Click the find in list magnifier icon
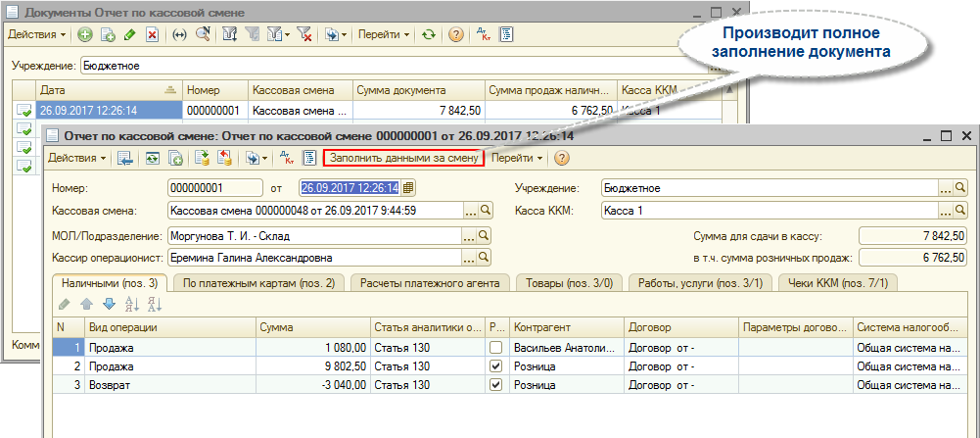This screenshot has width=980, height=438. (203, 34)
